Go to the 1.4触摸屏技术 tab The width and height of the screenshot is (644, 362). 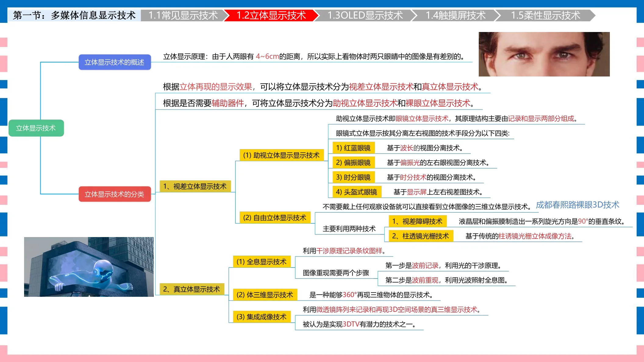[456, 15]
